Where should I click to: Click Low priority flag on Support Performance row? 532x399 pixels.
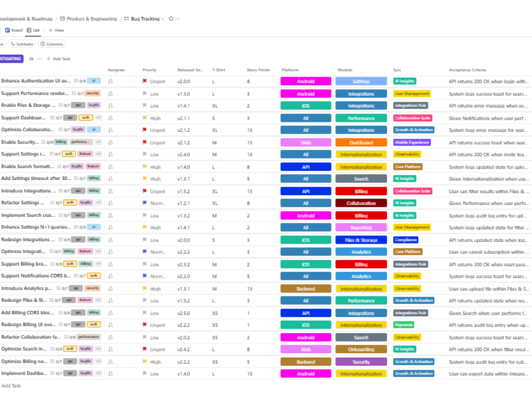pyautogui.click(x=145, y=94)
